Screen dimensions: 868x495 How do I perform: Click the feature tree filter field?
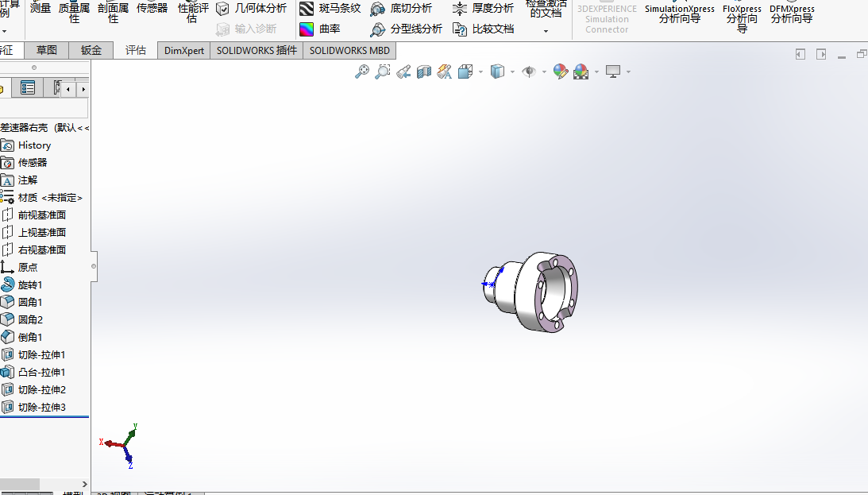coord(43,107)
